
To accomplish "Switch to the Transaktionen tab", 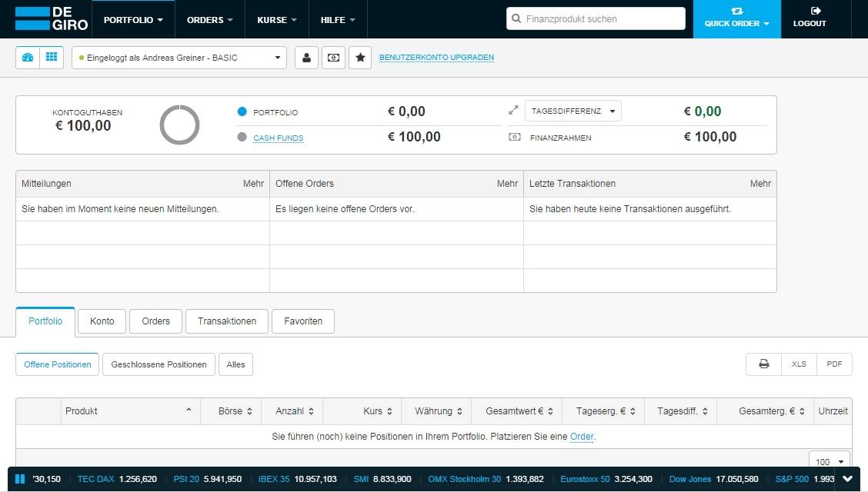I will click(227, 321).
